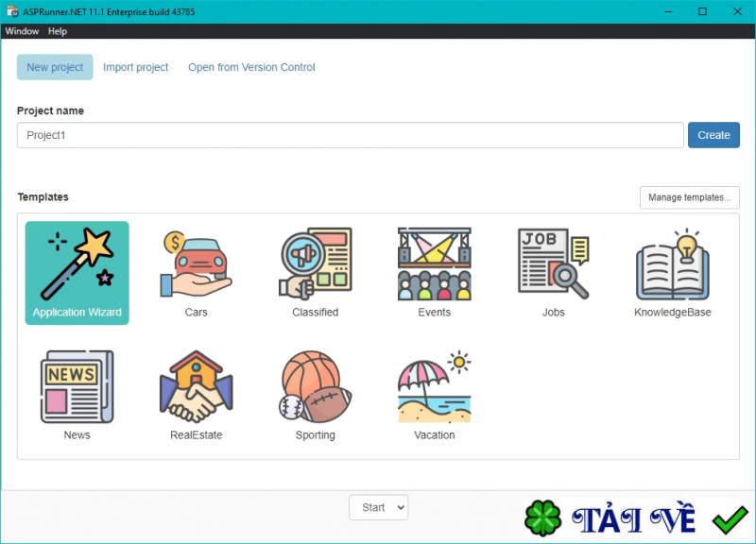Choose the Classified template
Viewport: 756px width, 544px height.
tap(315, 264)
